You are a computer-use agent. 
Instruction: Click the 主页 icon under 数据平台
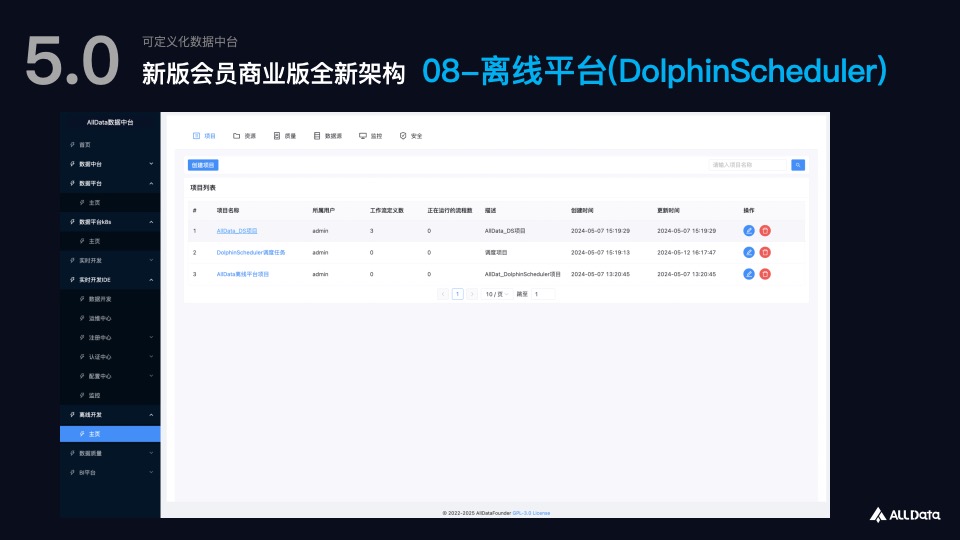click(82, 202)
